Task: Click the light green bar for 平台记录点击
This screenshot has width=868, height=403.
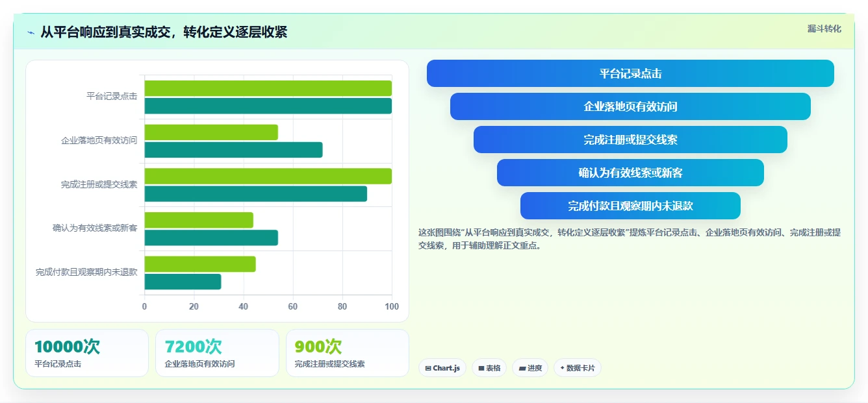Action: pos(268,88)
